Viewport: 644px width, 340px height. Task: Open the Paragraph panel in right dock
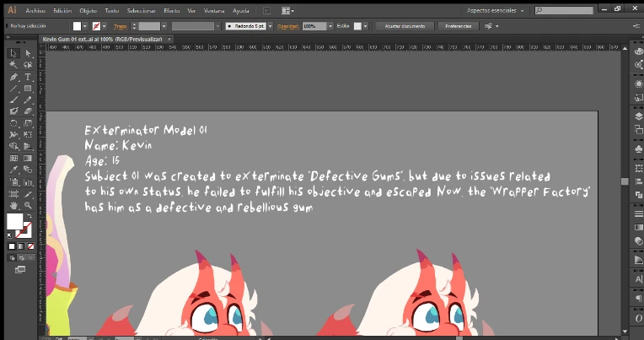(638, 299)
